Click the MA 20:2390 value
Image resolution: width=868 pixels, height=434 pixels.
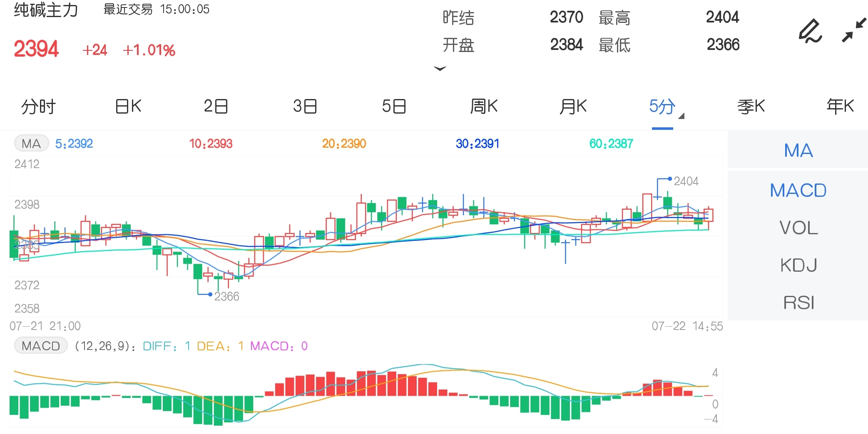(344, 144)
